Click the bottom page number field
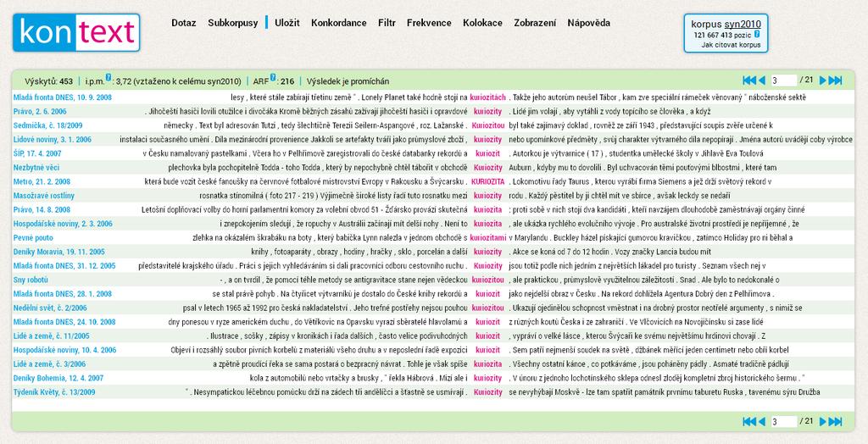This screenshot has width=868, height=444. 783,422
